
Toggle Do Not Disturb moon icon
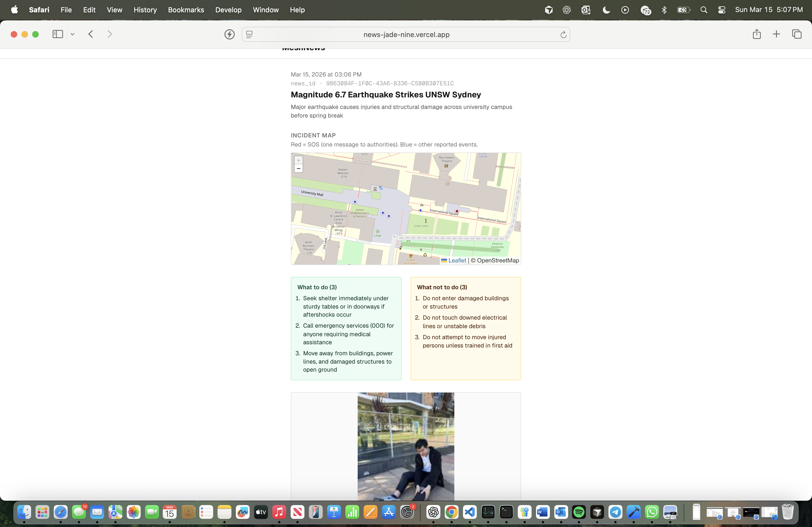click(x=606, y=10)
